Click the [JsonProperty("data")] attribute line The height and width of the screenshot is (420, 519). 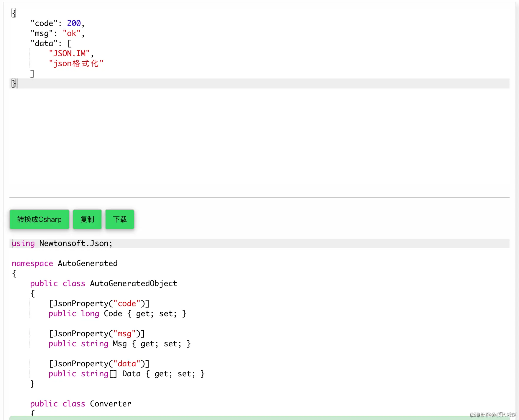click(x=99, y=364)
